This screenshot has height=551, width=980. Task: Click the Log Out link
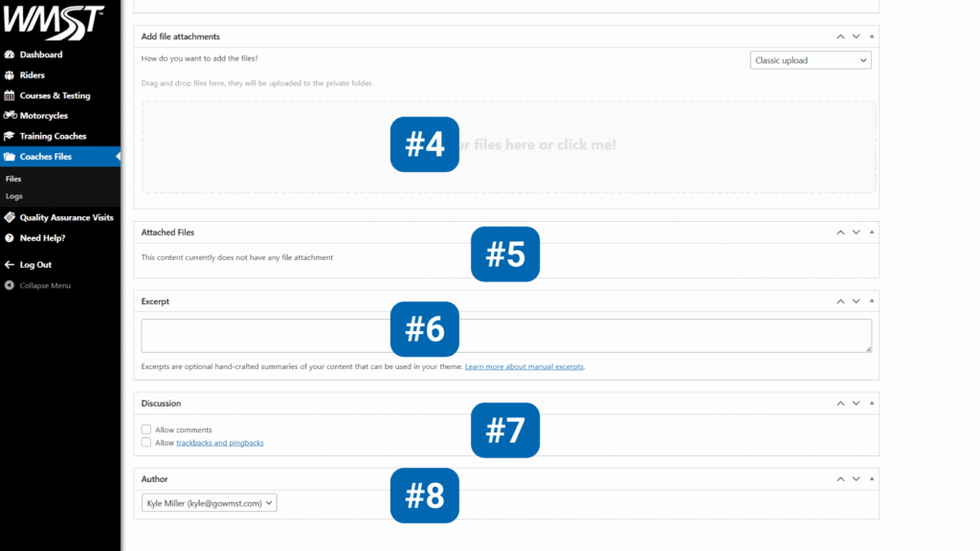(35, 264)
